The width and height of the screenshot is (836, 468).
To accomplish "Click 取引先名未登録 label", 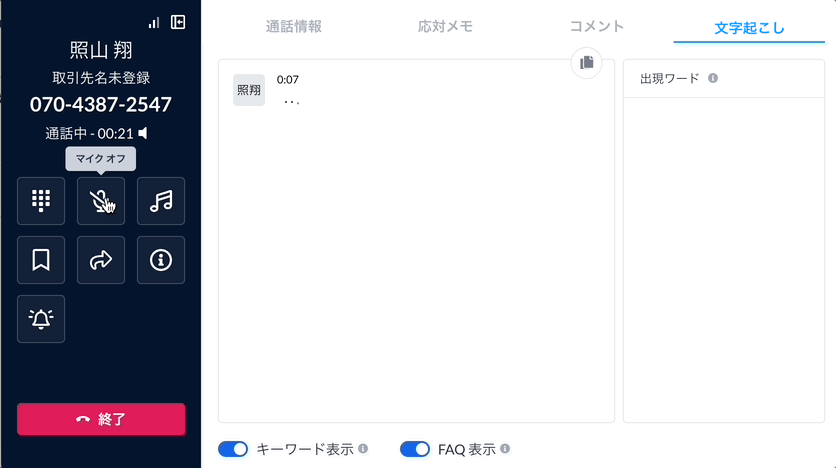I will point(101,78).
